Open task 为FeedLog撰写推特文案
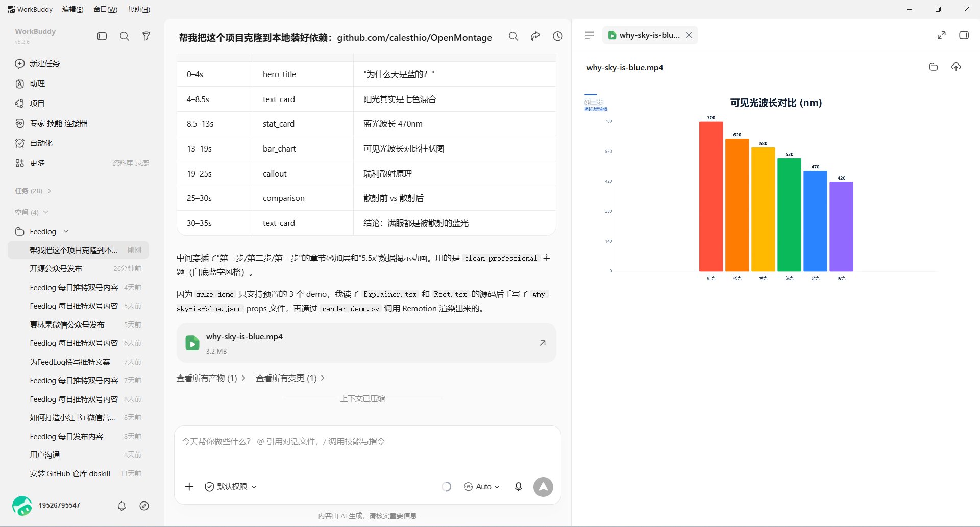 [78, 362]
